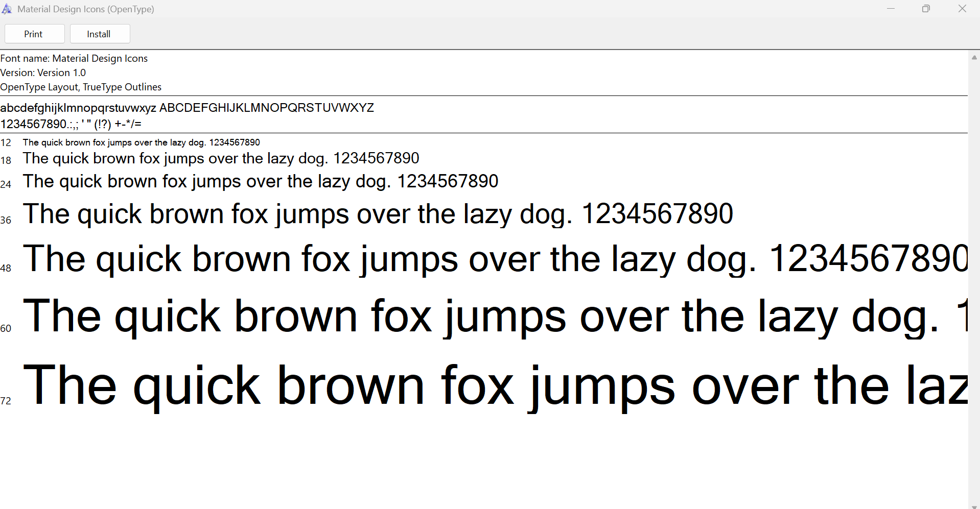
Task: Click the 36 point sample sentence
Action: coord(378,214)
